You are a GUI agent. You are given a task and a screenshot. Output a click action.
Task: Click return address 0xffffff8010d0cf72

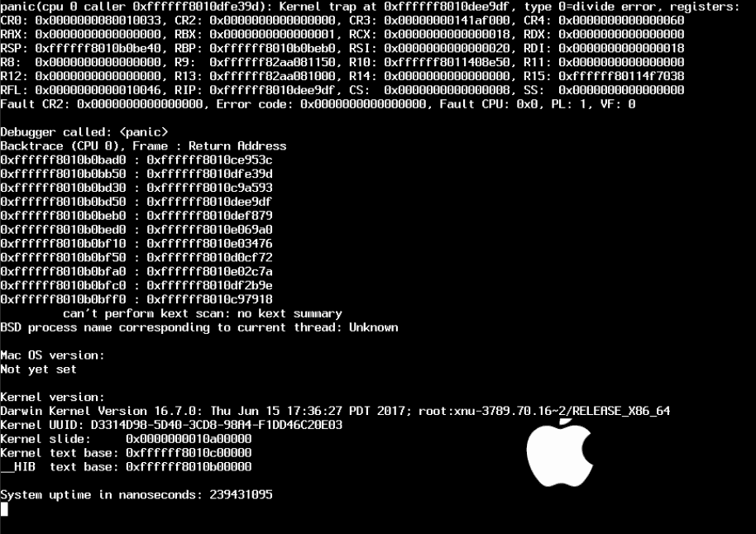[x=210, y=258]
